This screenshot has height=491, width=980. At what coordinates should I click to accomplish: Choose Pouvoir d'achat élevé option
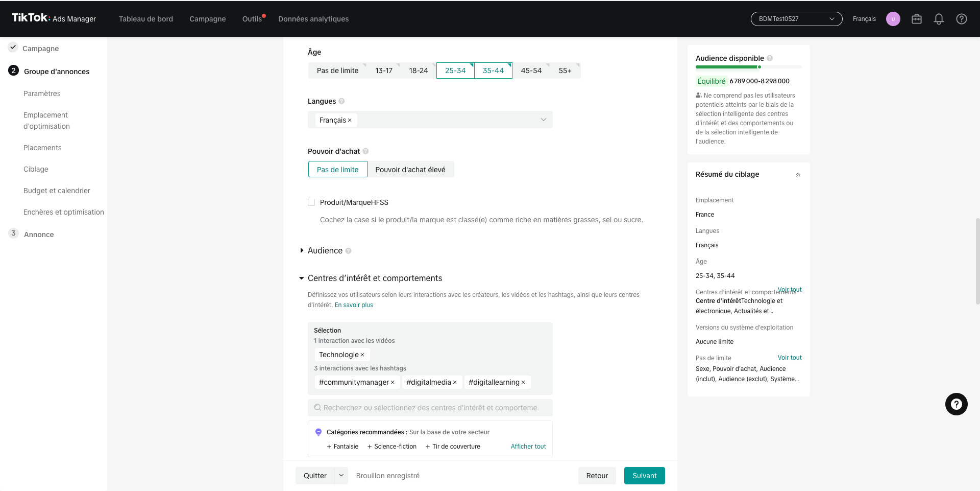click(x=410, y=170)
